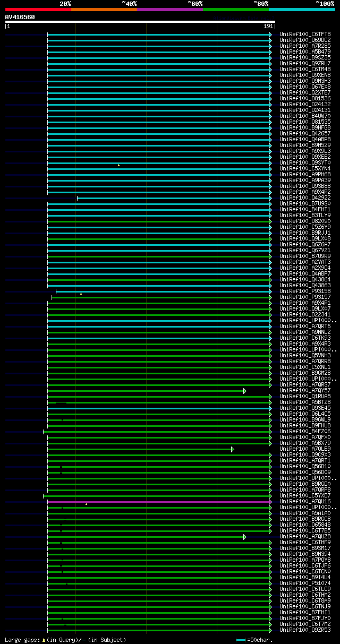Open hit UniRef100_Q9ZRU7
This screenshot has width=340, height=644.
coord(305,63)
